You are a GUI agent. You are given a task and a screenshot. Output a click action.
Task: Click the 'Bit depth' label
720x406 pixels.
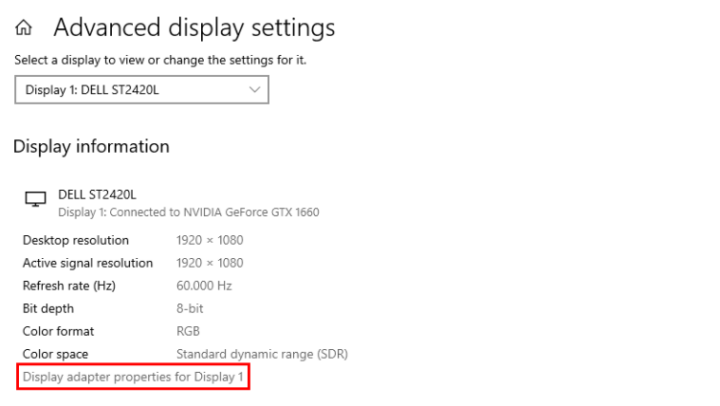click(48, 309)
